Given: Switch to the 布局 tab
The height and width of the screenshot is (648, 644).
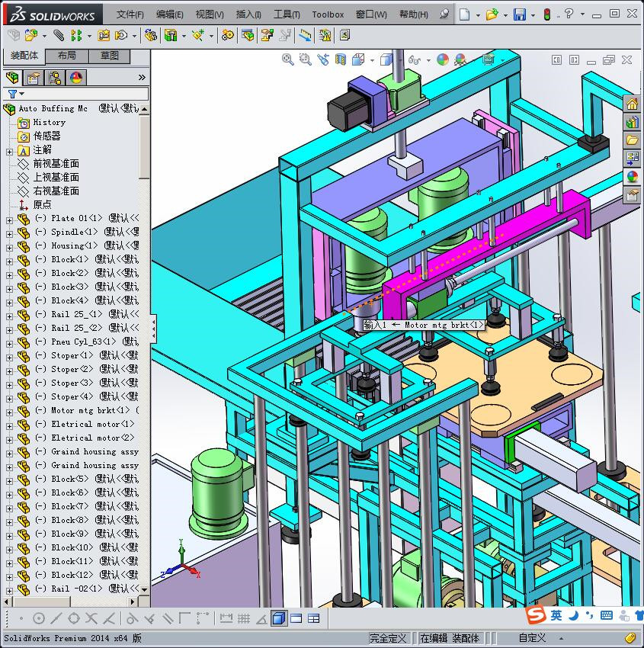Looking at the screenshot, I should (x=66, y=56).
